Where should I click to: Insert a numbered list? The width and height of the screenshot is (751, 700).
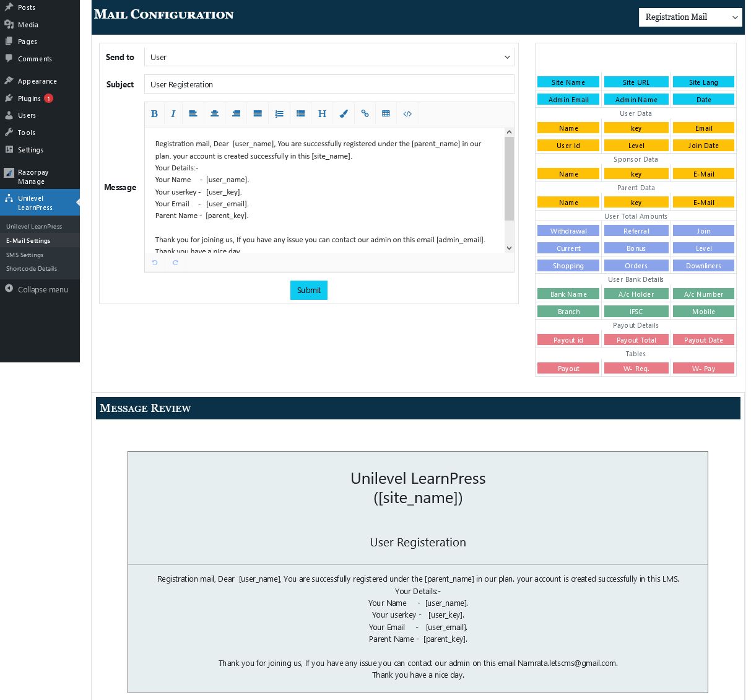coord(279,114)
